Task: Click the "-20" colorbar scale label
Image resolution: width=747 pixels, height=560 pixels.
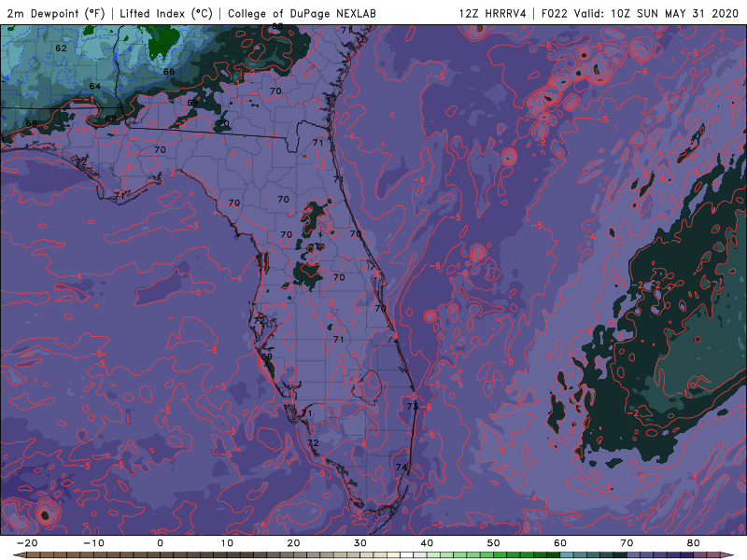Action: (27, 543)
